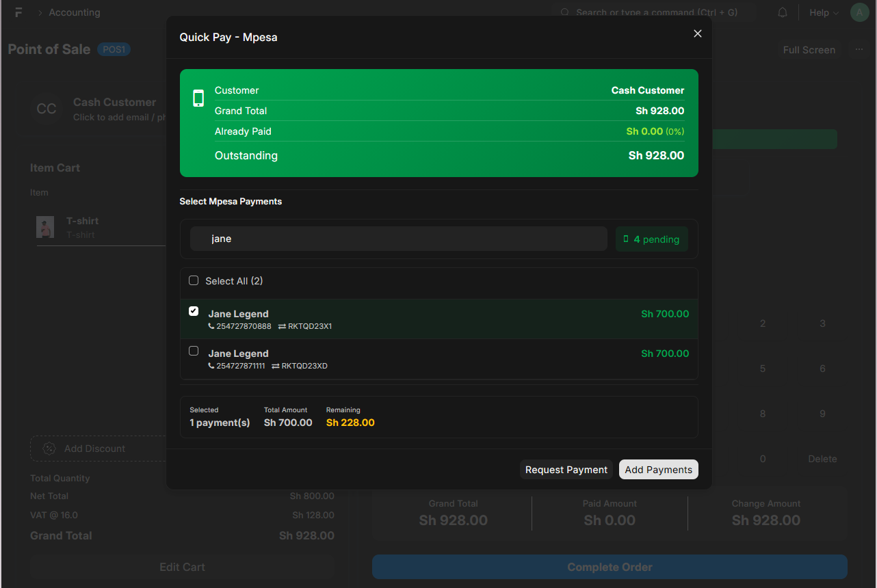Viewport: 877px width, 588px height.
Task: Close the Quick Pay Mpesa dialog
Action: [x=697, y=34]
